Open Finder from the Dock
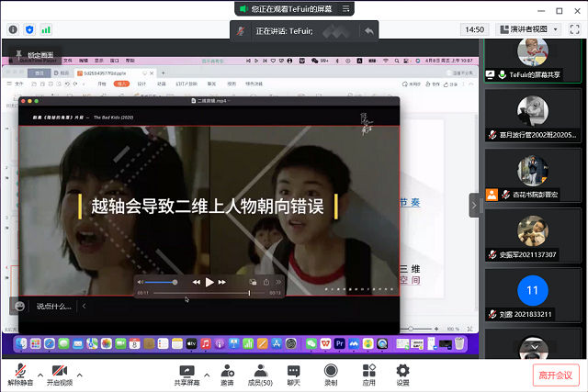Viewport: 588px width, 392px height. coord(21,343)
